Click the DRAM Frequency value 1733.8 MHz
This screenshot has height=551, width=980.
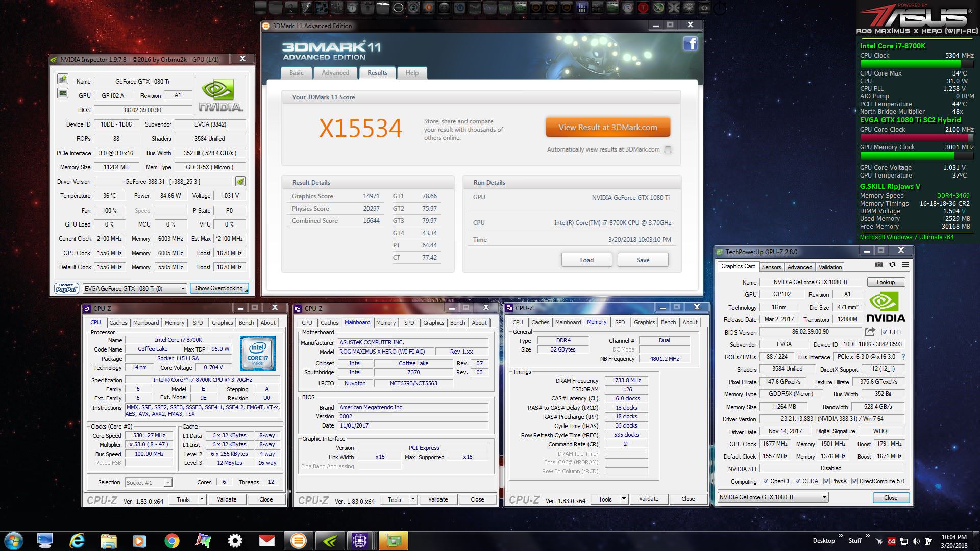pos(626,380)
